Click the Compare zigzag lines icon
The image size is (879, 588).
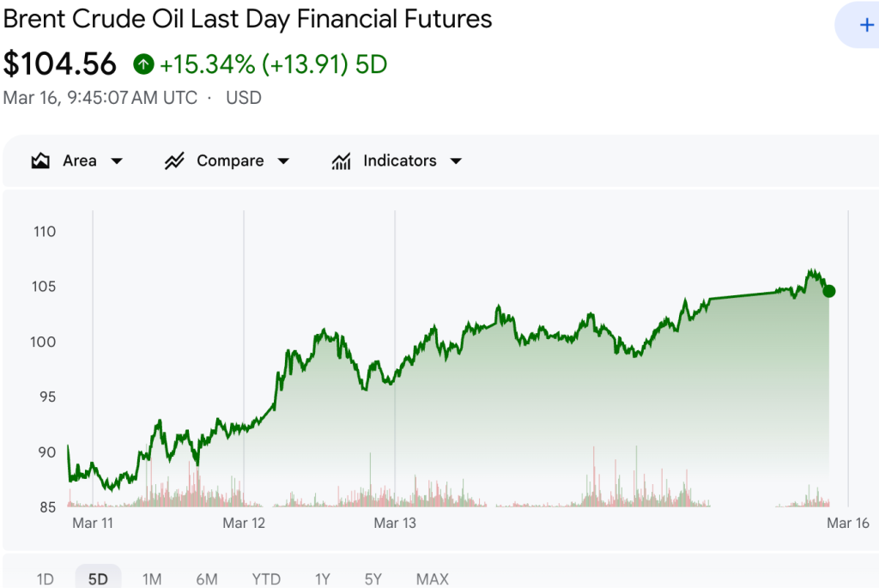(174, 160)
